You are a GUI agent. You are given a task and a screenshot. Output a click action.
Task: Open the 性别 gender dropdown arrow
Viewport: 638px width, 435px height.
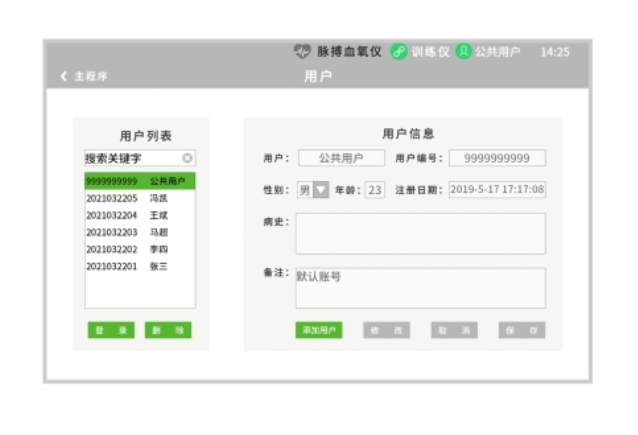pos(320,190)
